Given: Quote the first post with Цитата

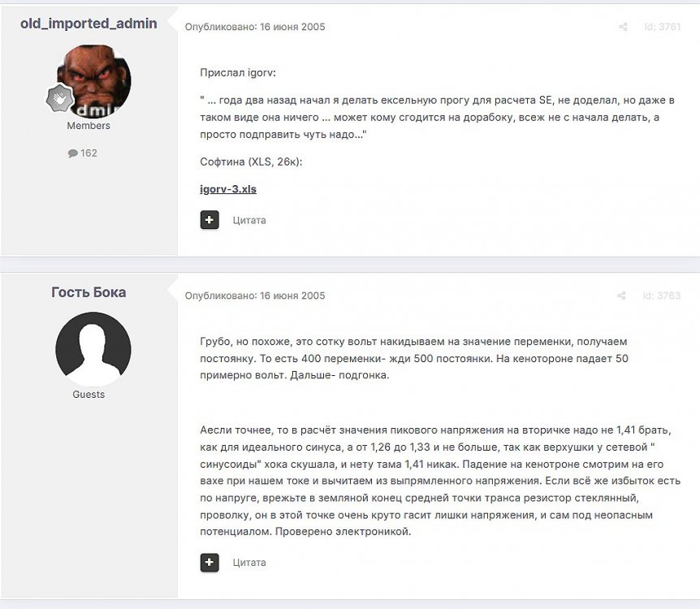Looking at the screenshot, I should point(249,220).
